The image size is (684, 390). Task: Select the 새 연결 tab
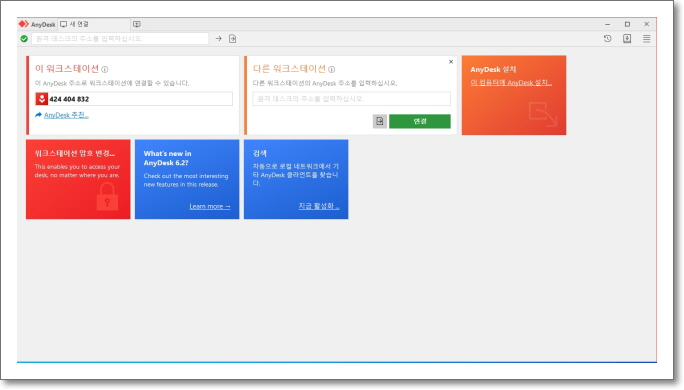(93, 24)
